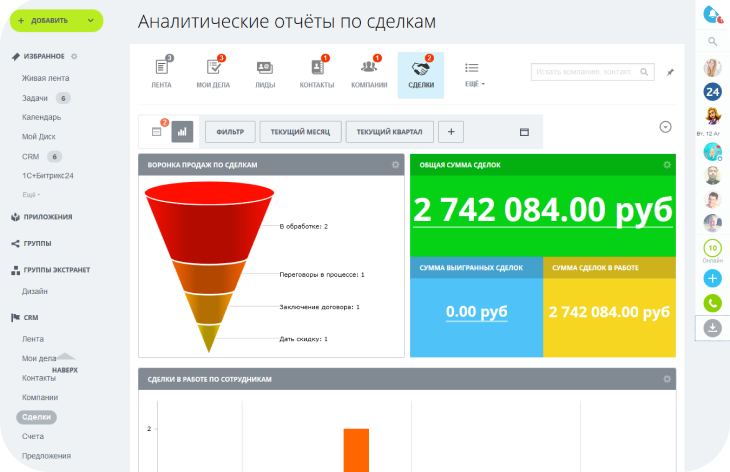This screenshot has width=730, height=472.
Task: Open settings gear of Воронка продаж widget
Action: [396, 164]
